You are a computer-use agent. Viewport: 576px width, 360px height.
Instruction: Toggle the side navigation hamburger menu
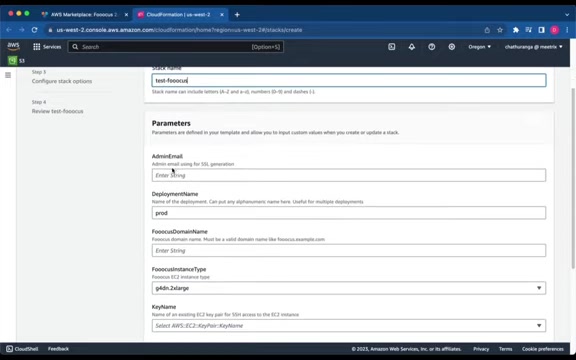point(8,75)
